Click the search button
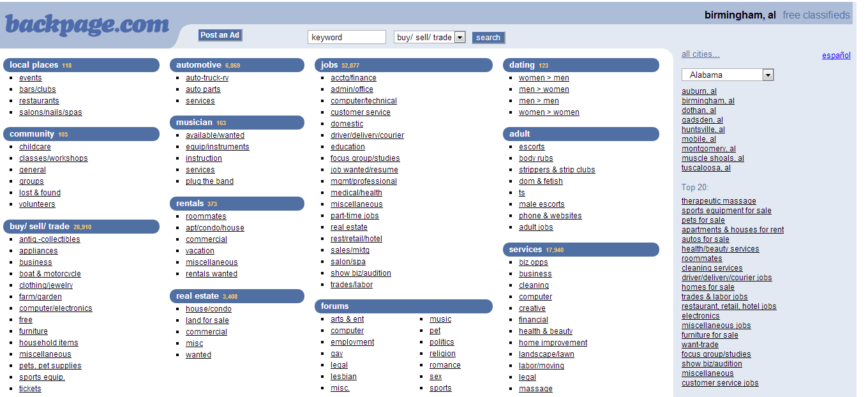Image resolution: width=868 pixels, height=397 pixels. (x=488, y=38)
